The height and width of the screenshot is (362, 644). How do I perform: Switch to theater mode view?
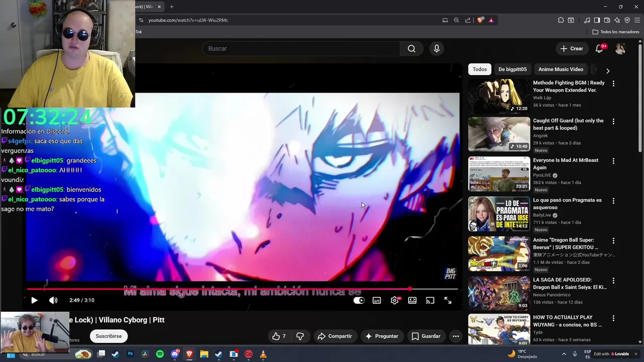point(412,300)
